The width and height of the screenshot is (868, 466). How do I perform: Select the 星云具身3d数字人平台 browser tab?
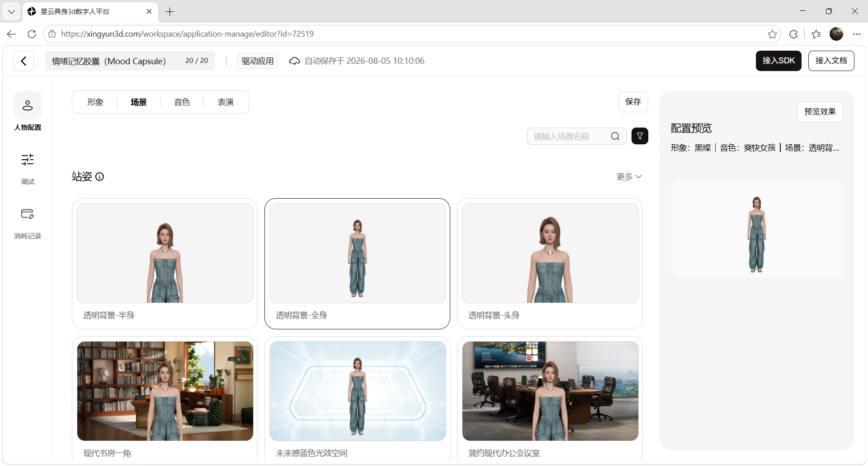pyautogui.click(x=90, y=12)
